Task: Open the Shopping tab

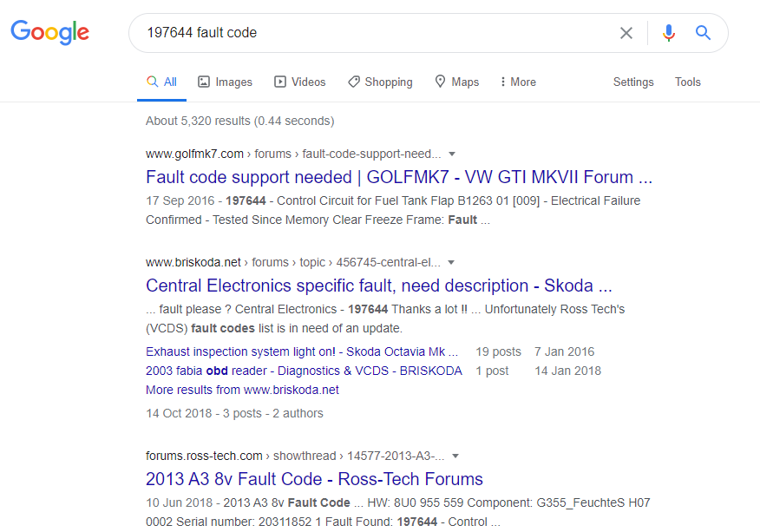Action: coord(381,82)
